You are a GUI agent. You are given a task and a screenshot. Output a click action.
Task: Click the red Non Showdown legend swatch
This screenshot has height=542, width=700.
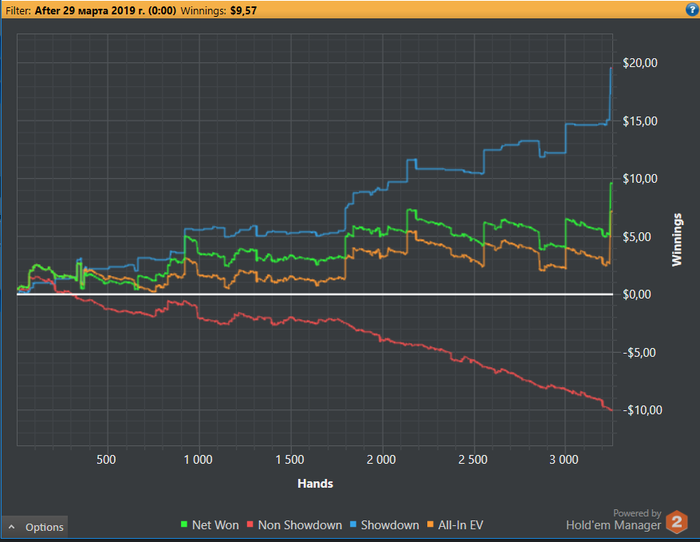tap(250, 525)
